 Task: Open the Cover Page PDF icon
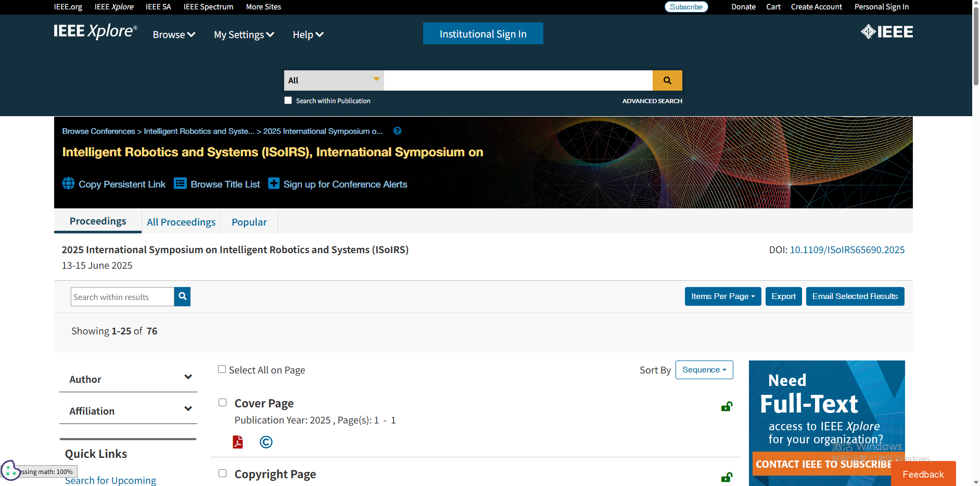tap(238, 442)
